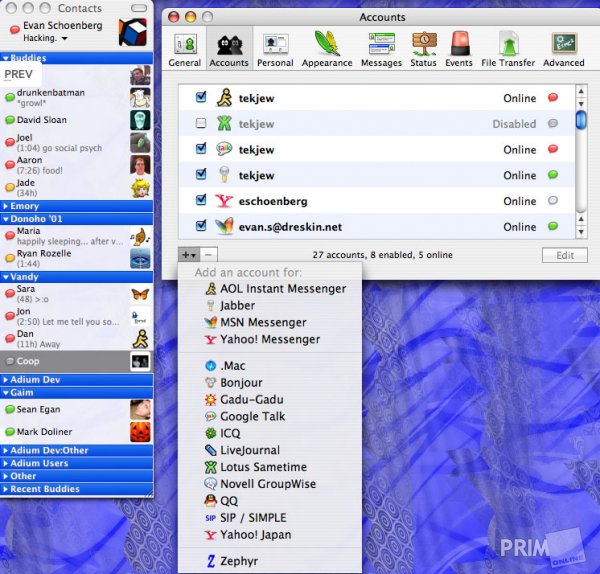Uncheck the tekjew Jabber account
600x574 pixels.
(x=201, y=174)
